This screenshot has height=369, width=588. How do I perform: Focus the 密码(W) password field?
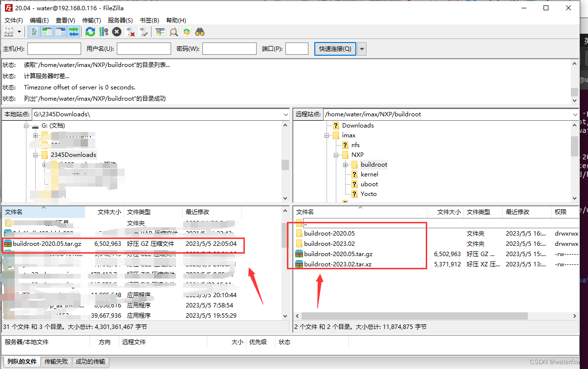tap(229, 48)
